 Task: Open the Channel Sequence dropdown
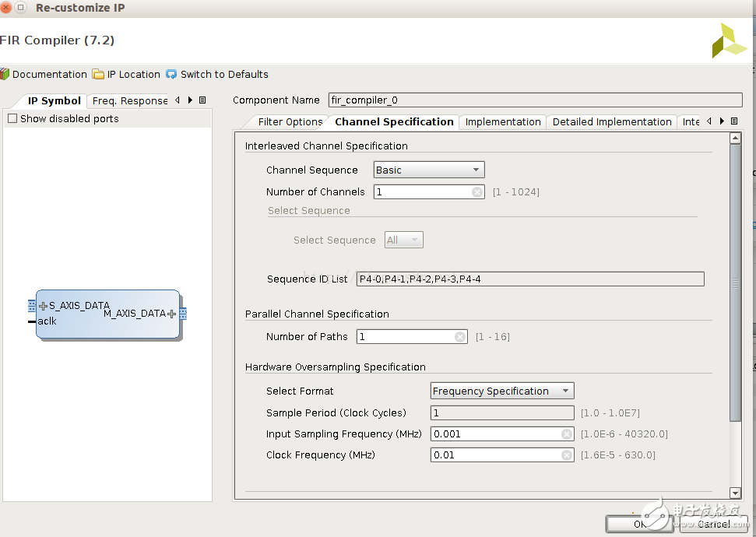(428, 170)
